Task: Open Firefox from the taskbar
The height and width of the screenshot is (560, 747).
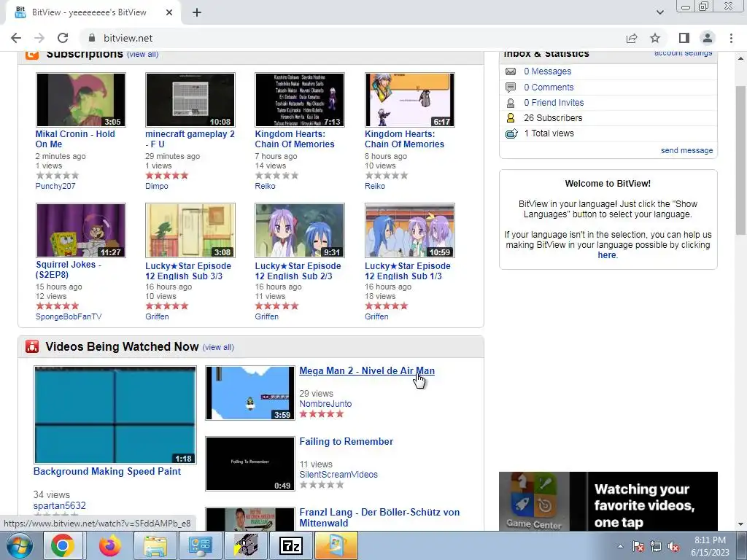Action: 110,545
